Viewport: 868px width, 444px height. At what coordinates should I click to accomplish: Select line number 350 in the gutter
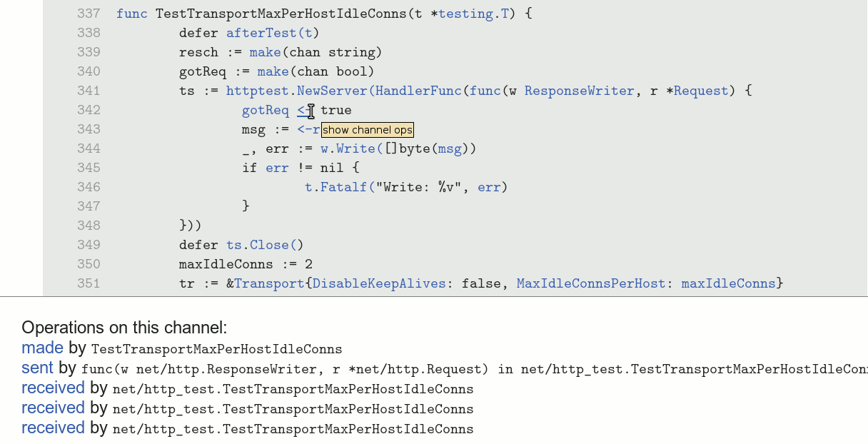coord(89,264)
